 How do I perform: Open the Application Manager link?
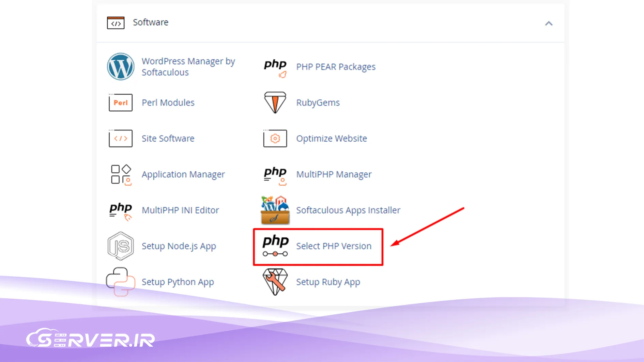click(183, 174)
